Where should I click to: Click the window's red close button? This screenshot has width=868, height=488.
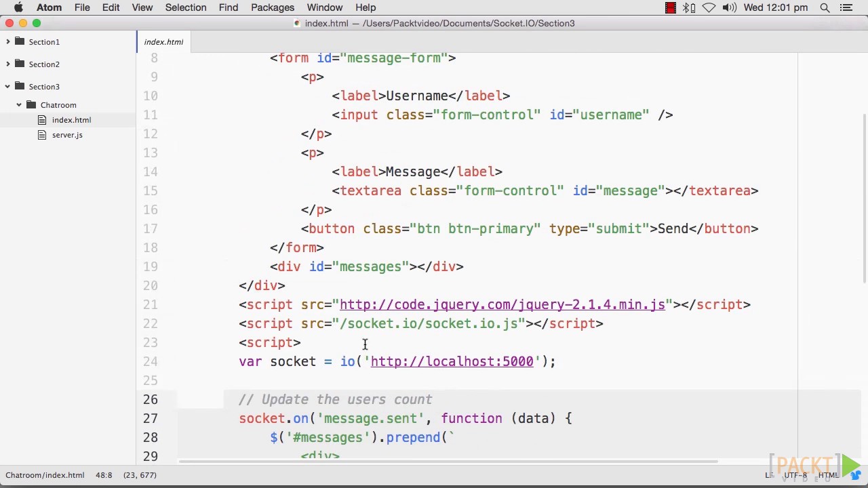9,23
